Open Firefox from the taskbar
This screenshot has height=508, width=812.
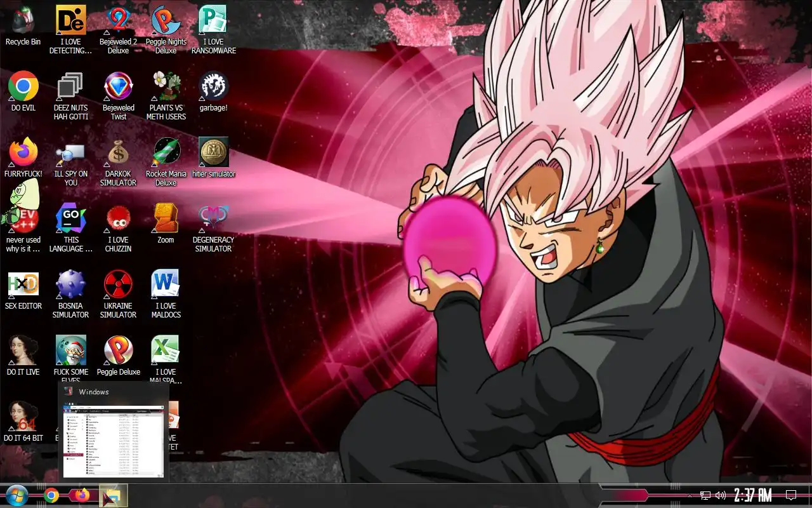tap(82, 495)
